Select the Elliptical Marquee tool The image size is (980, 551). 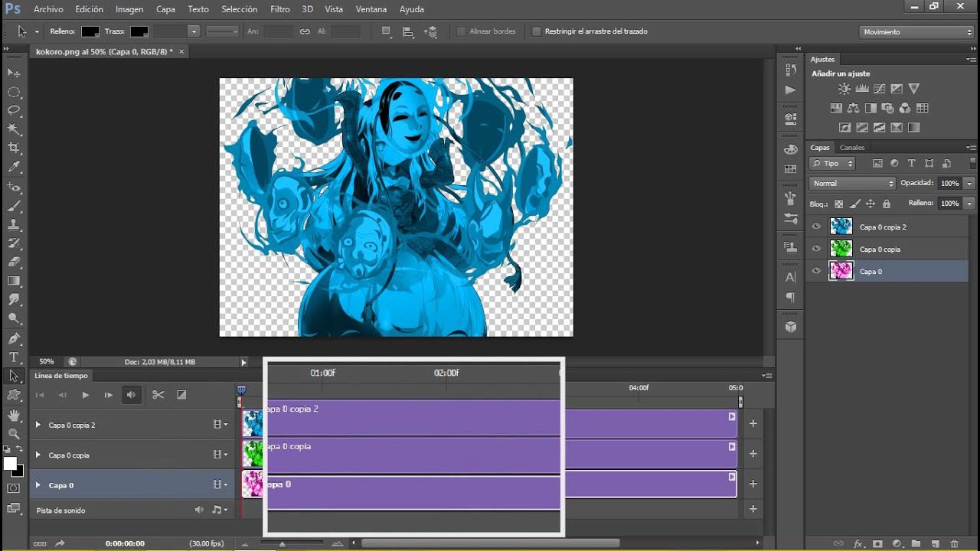click(x=14, y=92)
